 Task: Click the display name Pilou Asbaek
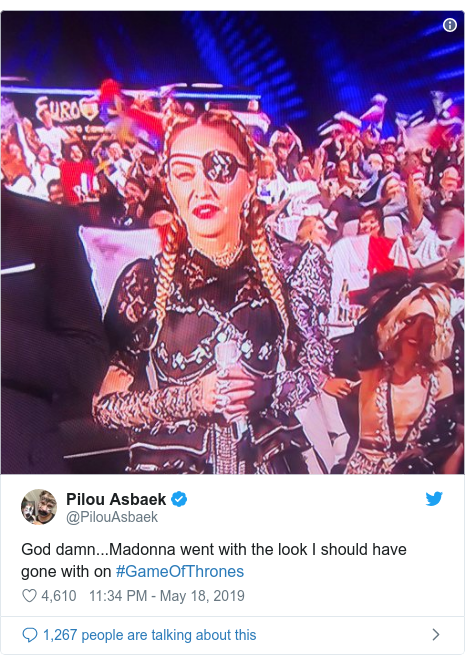coord(116,499)
